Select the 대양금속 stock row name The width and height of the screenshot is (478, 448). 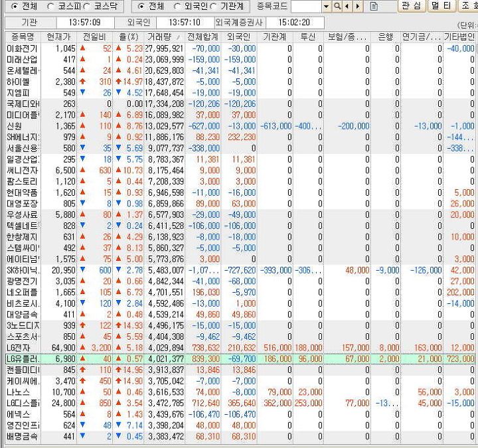[22, 315]
